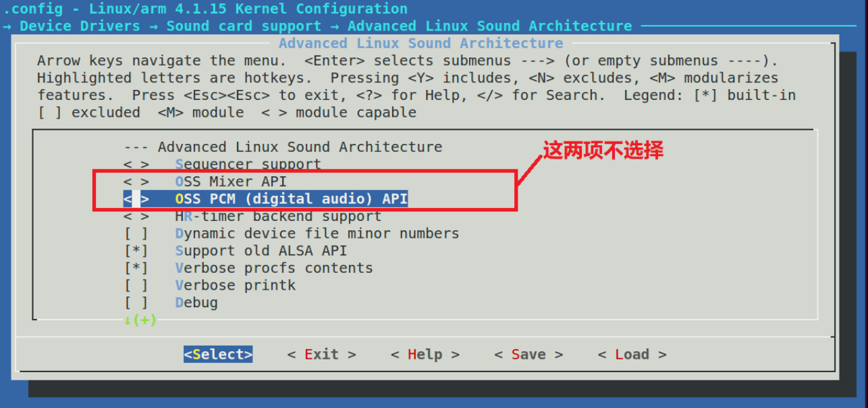Toggle HR-timer backend support option

coord(136,216)
